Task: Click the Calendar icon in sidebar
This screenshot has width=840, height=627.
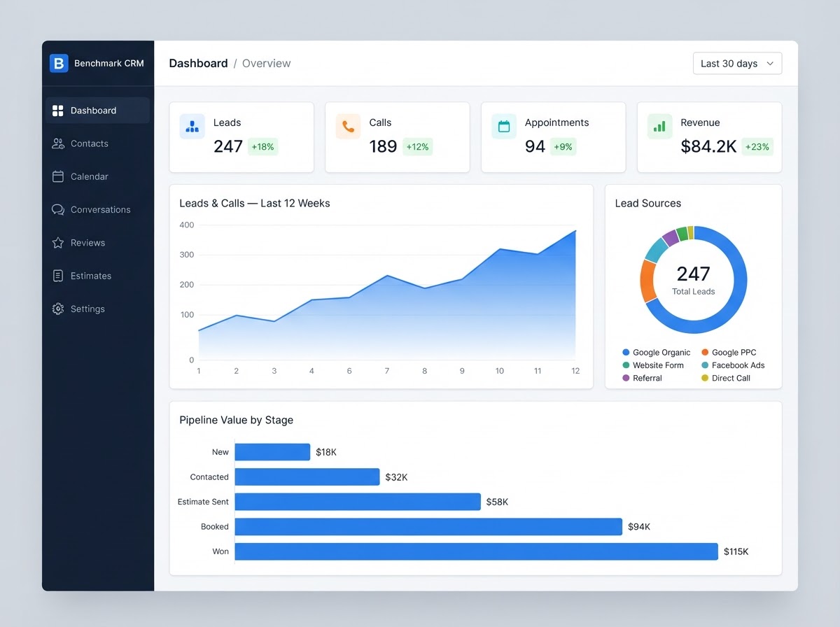Action: click(x=58, y=176)
